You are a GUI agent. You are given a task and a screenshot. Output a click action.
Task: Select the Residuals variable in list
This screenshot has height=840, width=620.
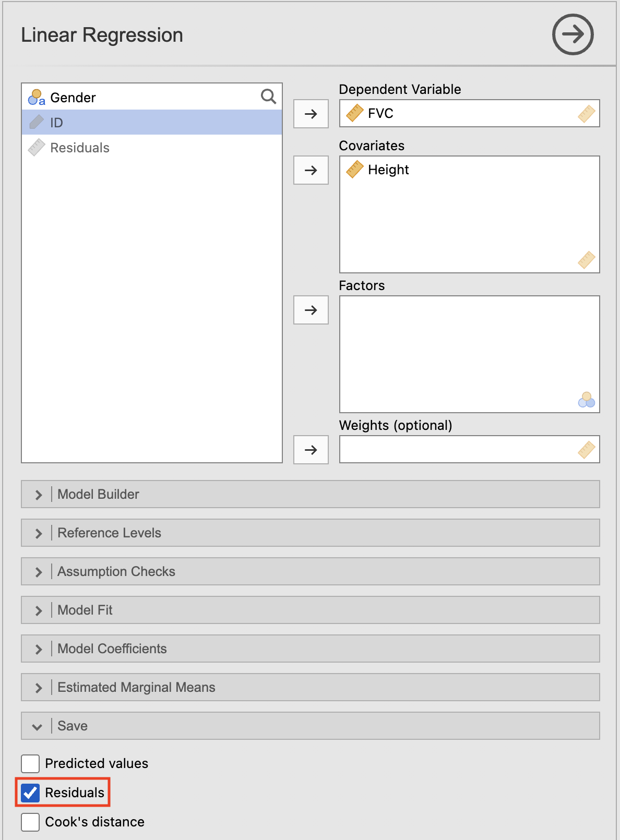[79, 148]
